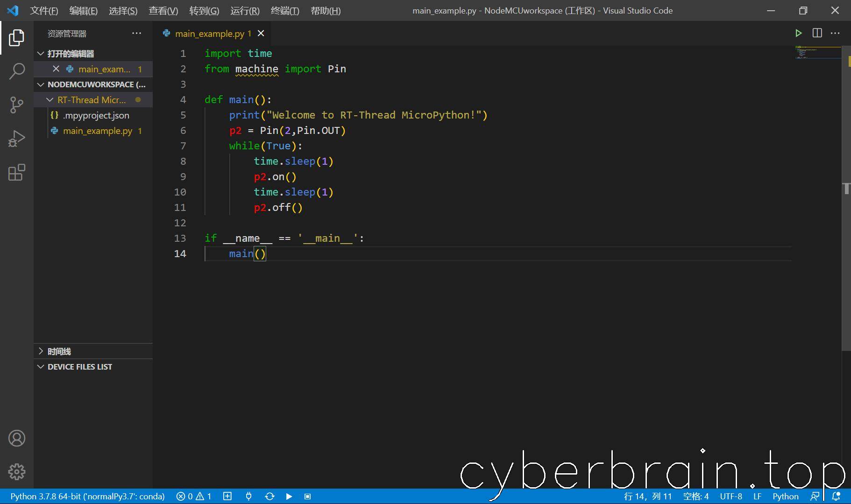Click the plug connect device status icon
This screenshot has width=851, height=504.
(x=248, y=496)
